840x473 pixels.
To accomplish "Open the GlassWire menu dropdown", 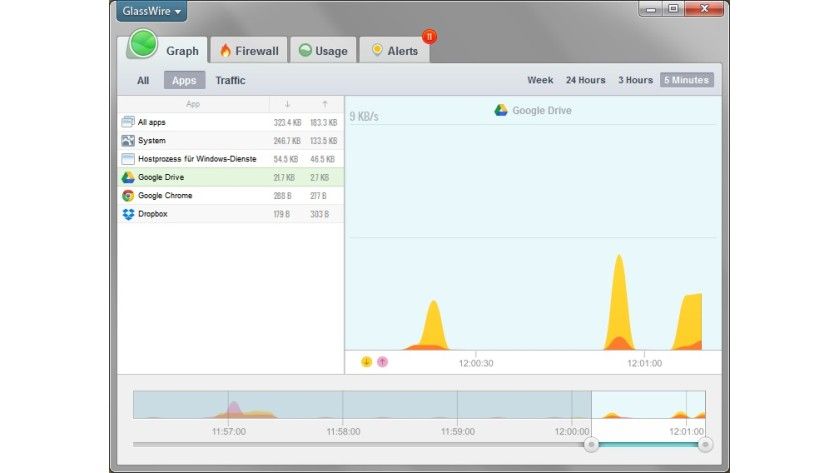I will [152, 11].
